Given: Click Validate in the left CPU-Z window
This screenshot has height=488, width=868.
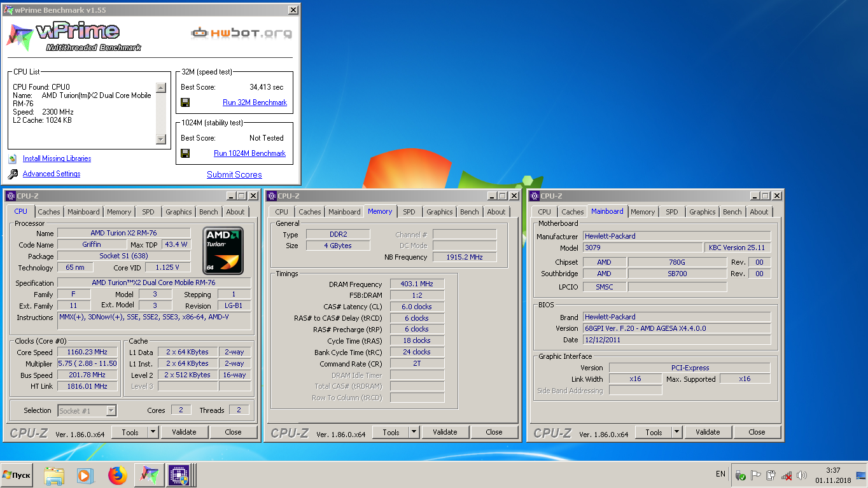Looking at the screenshot, I should coord(184,432).
